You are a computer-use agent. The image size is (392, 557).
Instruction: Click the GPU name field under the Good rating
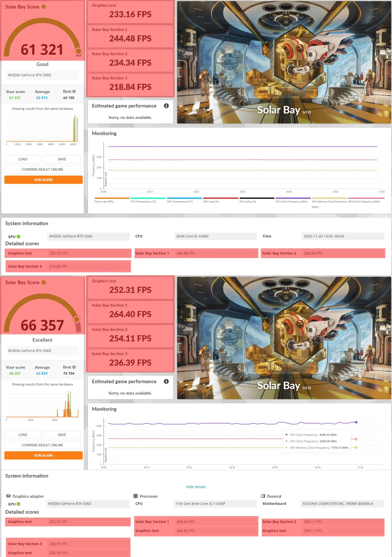pyautogui.click(x=42, y=75)
